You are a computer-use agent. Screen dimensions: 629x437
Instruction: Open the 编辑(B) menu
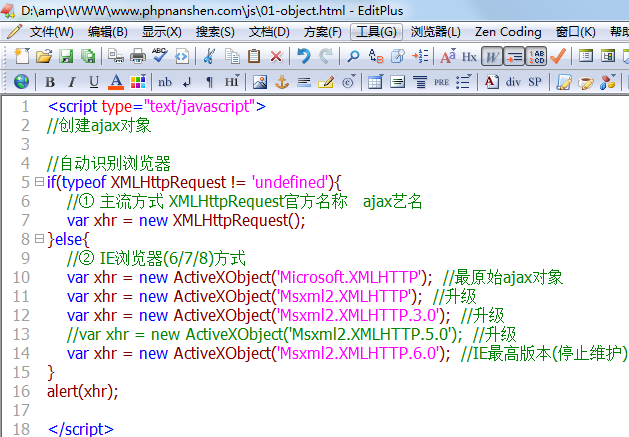point(108,32)
